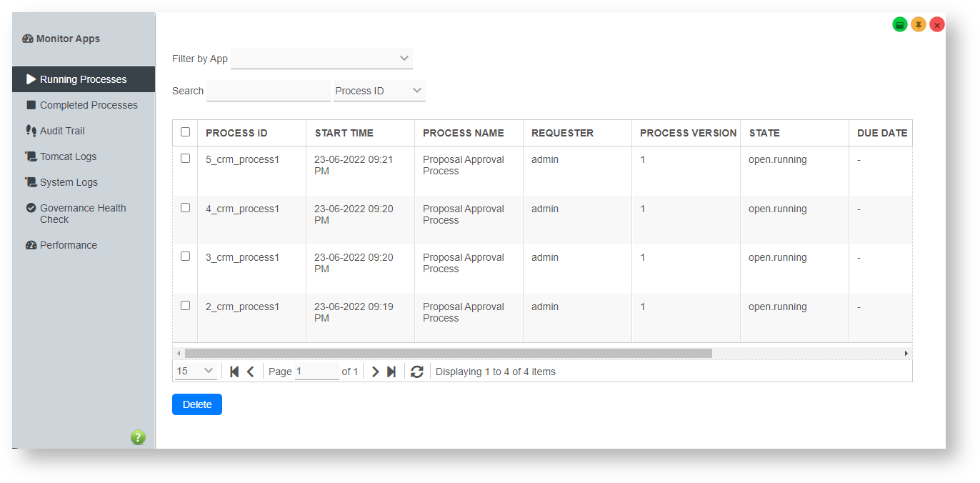The image size is (980, 483).
Task: Go to next page arrow
Action: 375,372
